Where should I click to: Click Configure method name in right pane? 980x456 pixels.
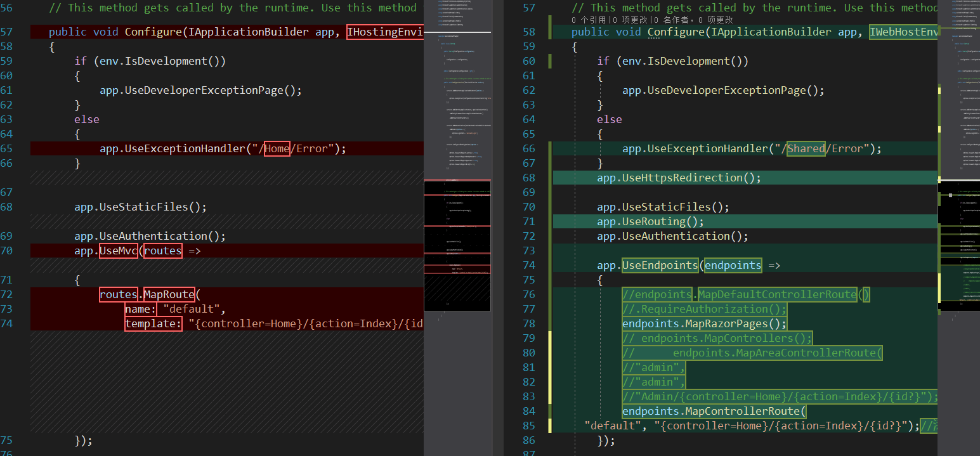pos(676,32)
